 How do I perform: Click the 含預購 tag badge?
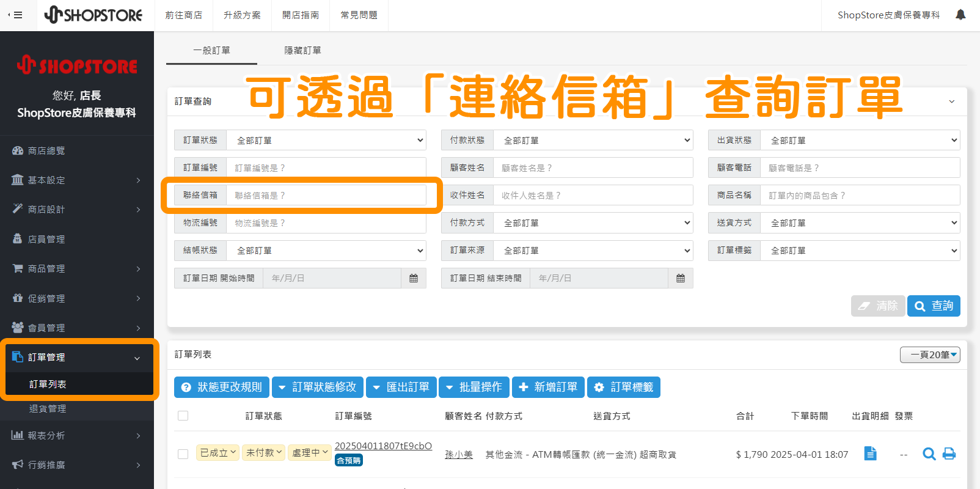tap(349, 460)
